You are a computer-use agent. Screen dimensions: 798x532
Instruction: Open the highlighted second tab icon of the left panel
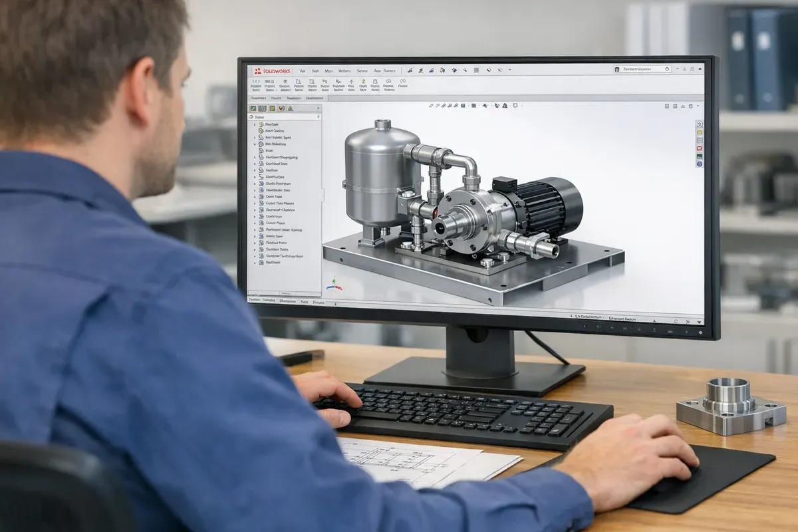262,108
